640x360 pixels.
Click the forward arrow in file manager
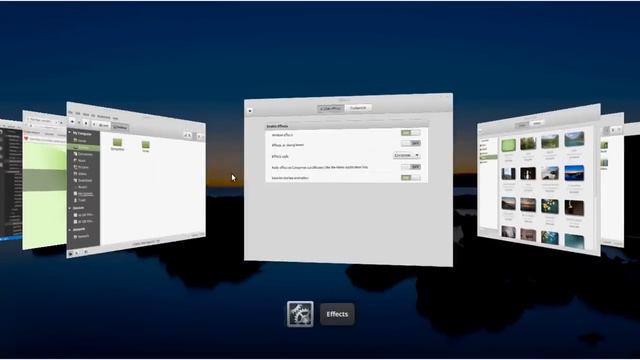pos(79,122)
